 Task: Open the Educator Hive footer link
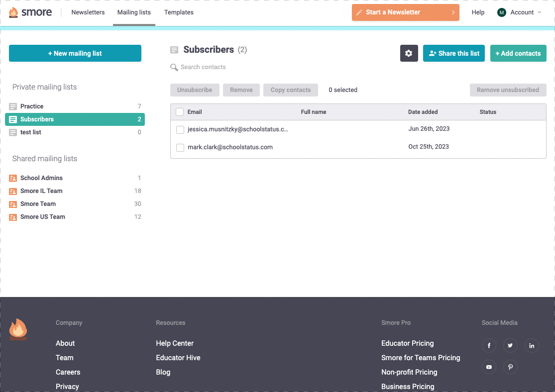pyautogui.click(x=178, y=358)
